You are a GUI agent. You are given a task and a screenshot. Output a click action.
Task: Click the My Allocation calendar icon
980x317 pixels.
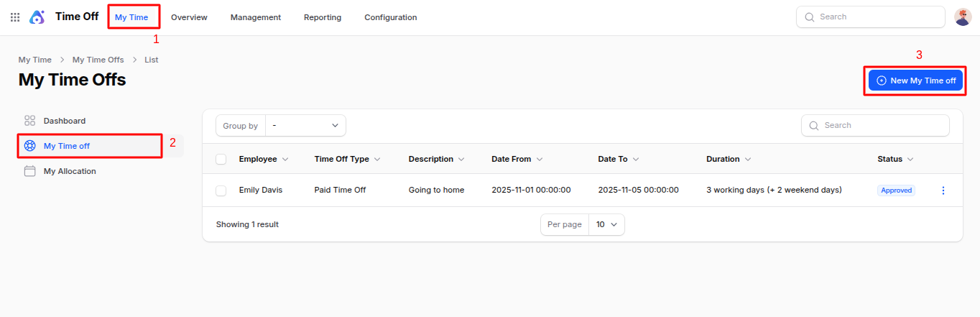click(30, 171)
